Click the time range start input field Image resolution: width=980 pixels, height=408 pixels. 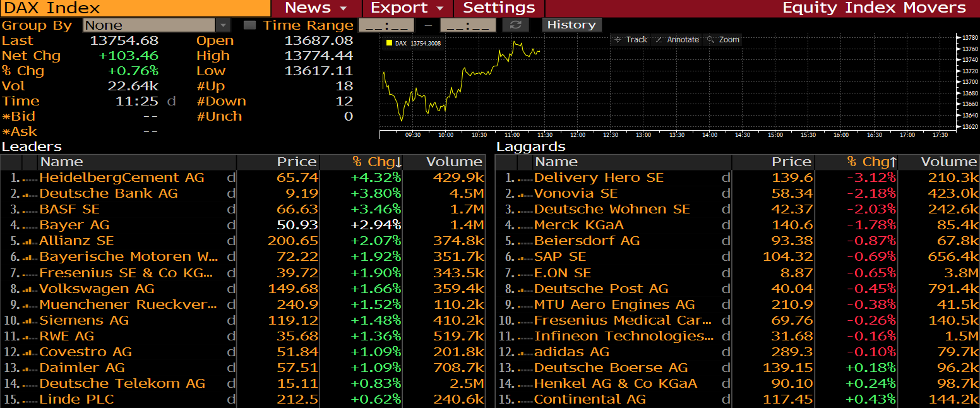pos(386,25)
